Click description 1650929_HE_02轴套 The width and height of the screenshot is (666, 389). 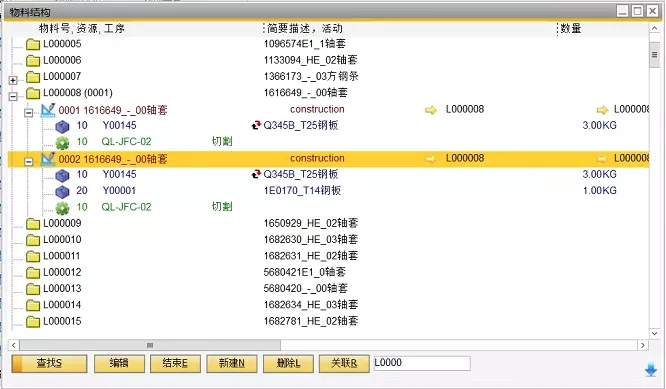point(310,223)
